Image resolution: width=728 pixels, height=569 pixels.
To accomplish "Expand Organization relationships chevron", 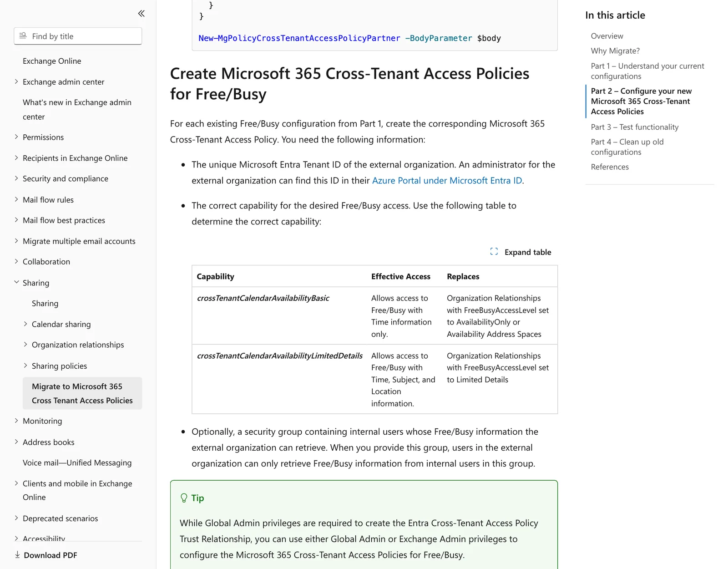I will pos(25,344).
